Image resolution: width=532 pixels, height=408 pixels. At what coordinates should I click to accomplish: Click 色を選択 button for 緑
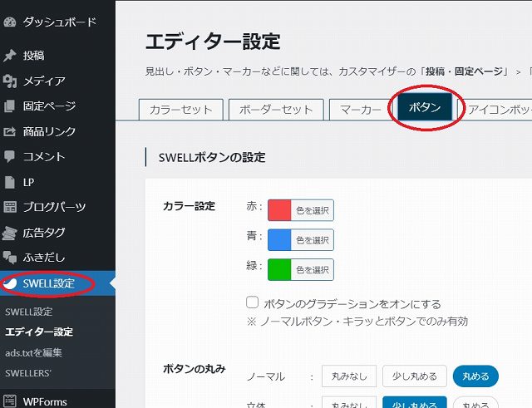click(313, 269)
